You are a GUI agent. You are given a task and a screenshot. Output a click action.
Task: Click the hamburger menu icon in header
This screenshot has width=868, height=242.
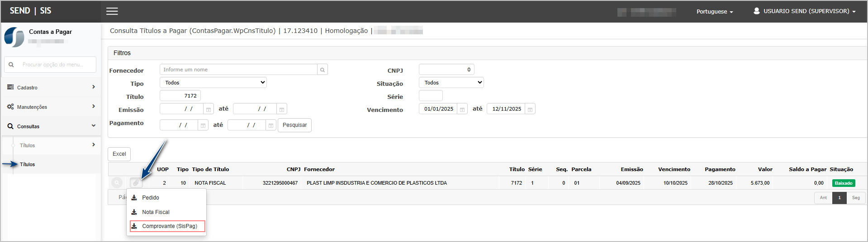[x=112, y=11]
